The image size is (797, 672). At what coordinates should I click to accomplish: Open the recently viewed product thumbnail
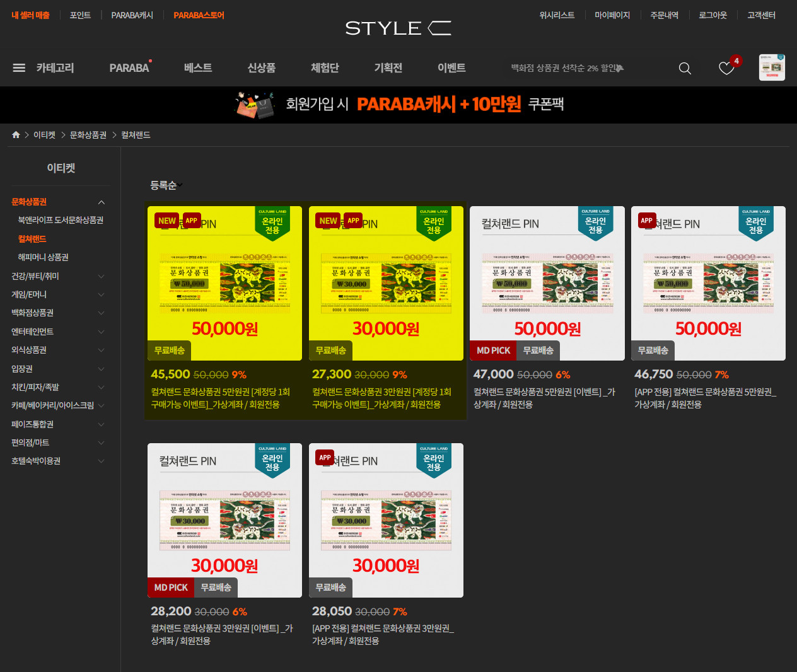tap(772, 67)
